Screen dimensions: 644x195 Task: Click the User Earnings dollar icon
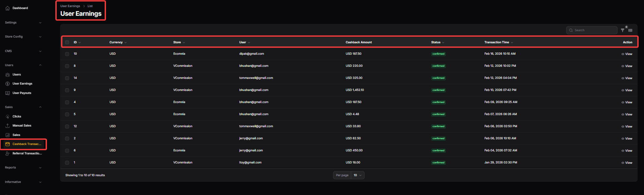point(7,84)
